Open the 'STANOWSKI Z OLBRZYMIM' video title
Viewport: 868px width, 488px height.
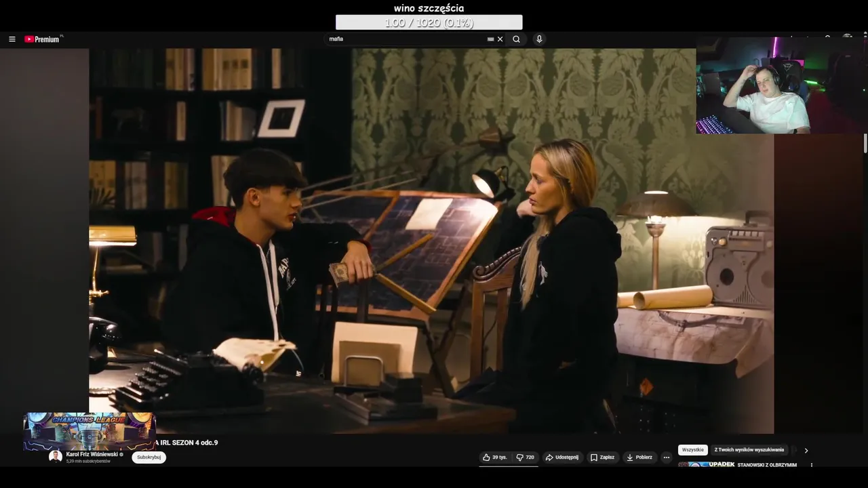(767, 465)
